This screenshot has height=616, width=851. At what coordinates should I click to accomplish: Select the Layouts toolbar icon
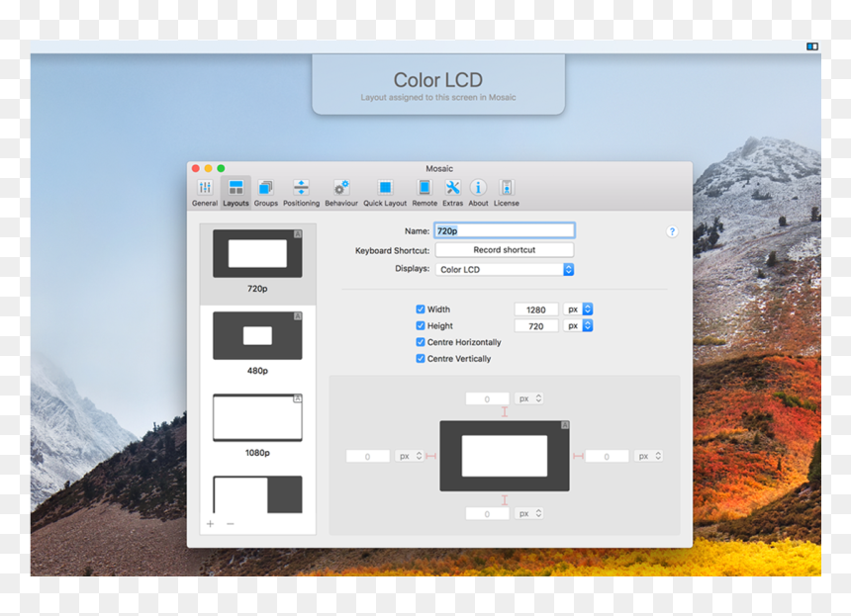(236, 193)
